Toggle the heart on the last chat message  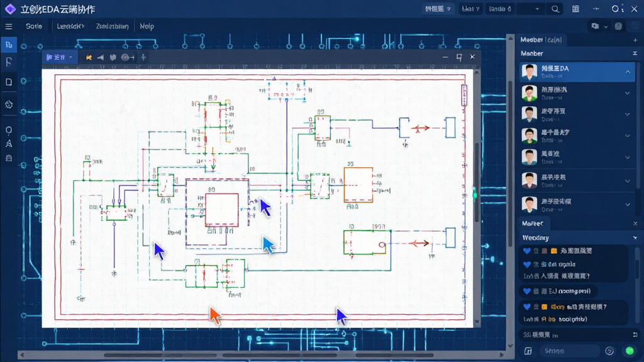[527, 307]
